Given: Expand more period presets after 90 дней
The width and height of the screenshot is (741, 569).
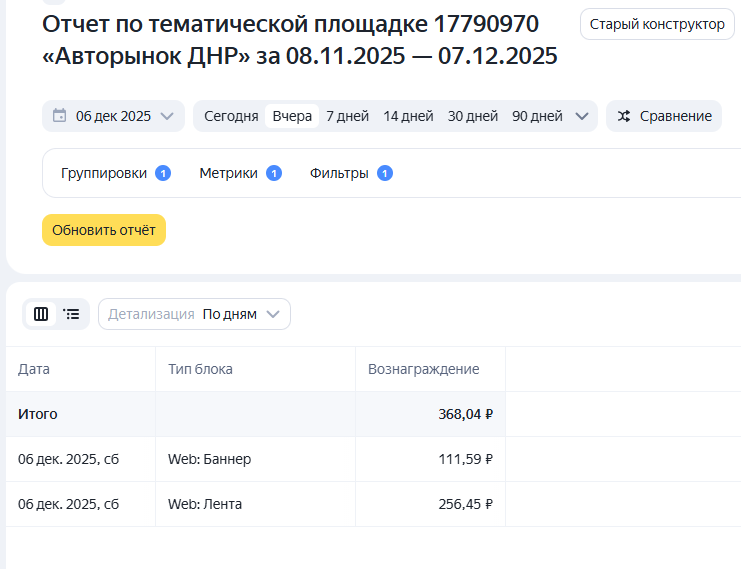Looking at the screenshot, I should point(582,116).
